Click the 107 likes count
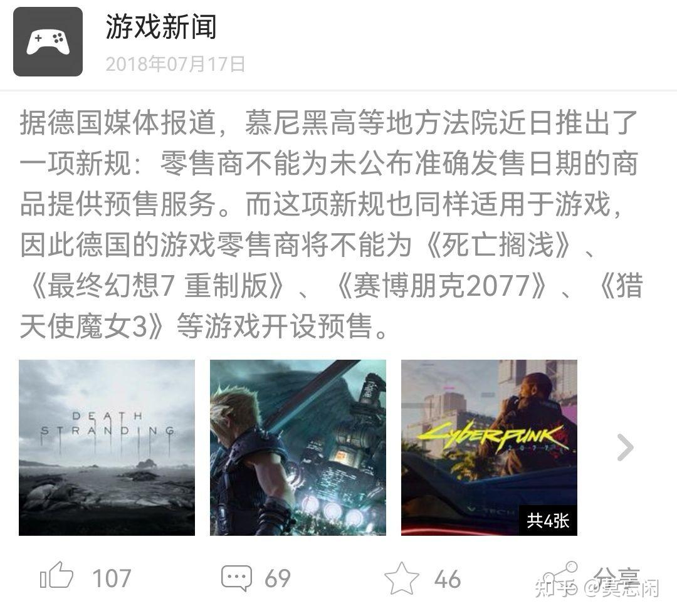Screen dimensions: 677x616 point(112,578)
